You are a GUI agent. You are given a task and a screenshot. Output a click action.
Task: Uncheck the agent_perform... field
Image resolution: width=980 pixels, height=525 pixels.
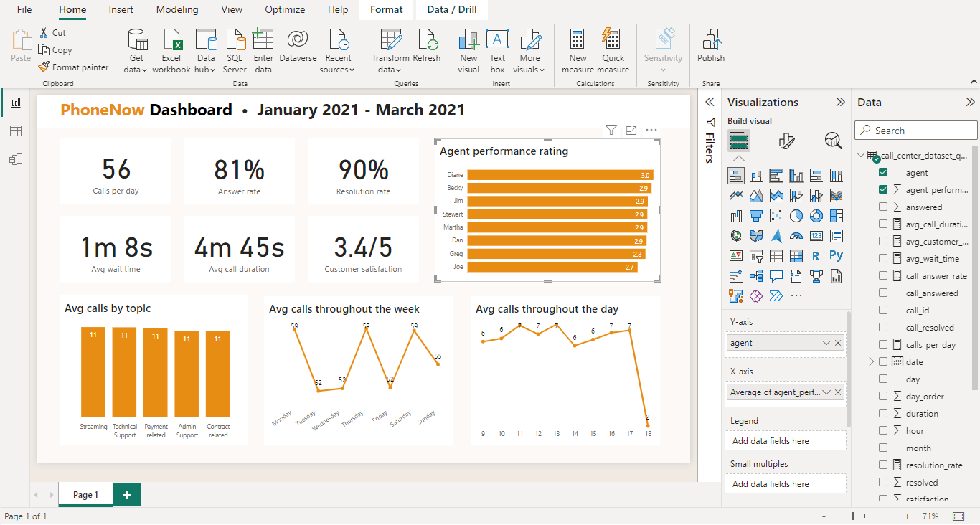coord(883,189)
